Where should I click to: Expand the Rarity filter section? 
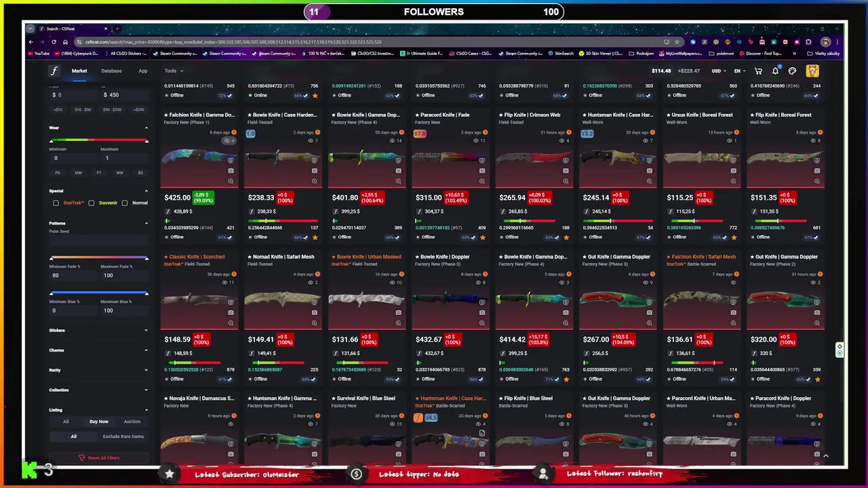click(x=146, y=370)
